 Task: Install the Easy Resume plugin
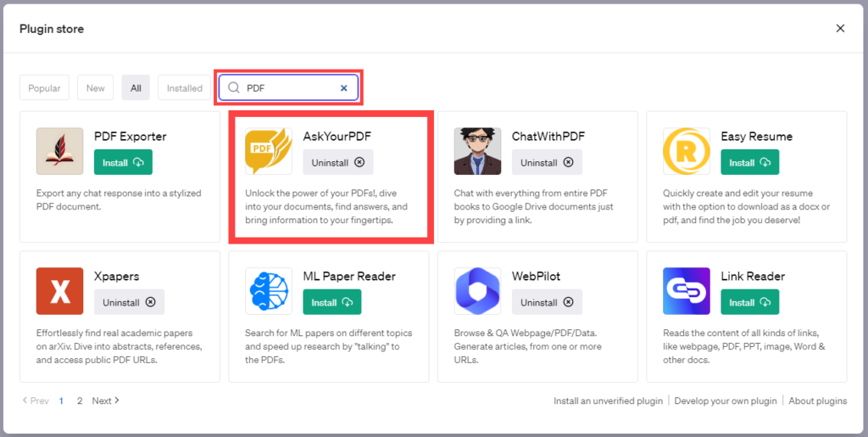749,162
